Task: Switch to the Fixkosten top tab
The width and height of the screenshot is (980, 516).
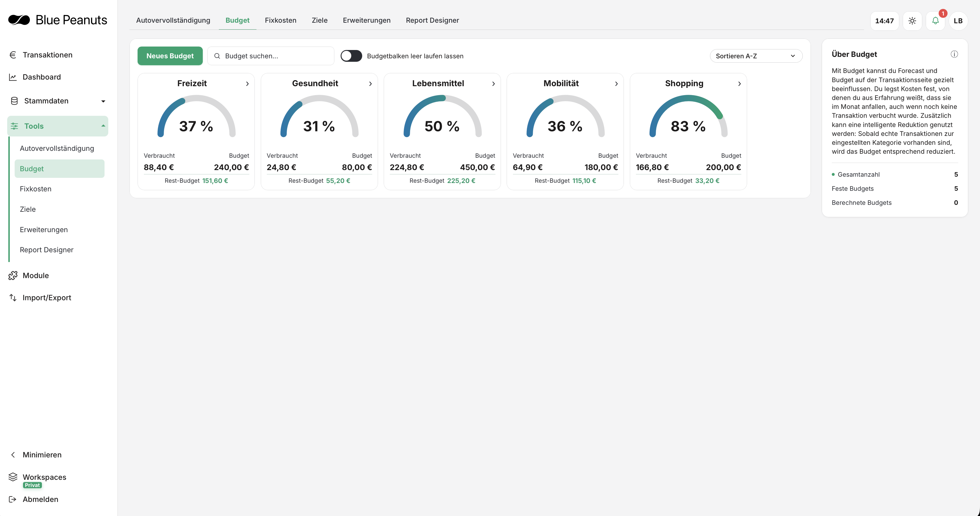Action: [x=280, y=20]
